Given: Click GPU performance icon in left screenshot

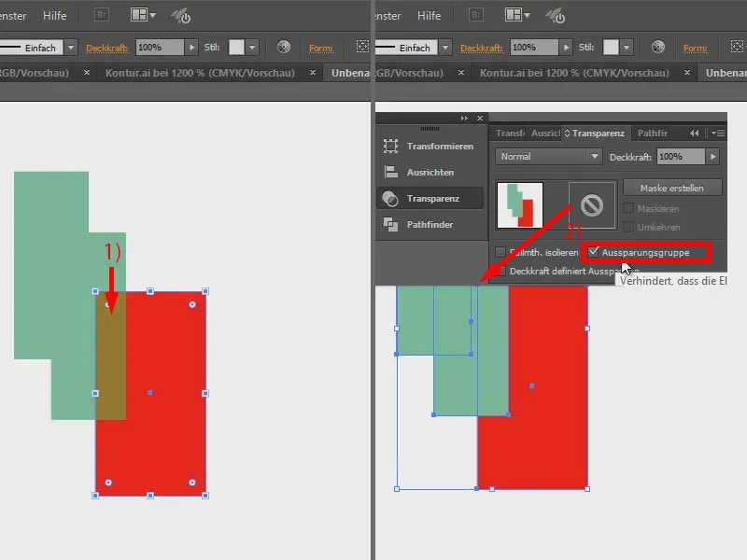Looking at the screenshot, I should coord(181,16).
